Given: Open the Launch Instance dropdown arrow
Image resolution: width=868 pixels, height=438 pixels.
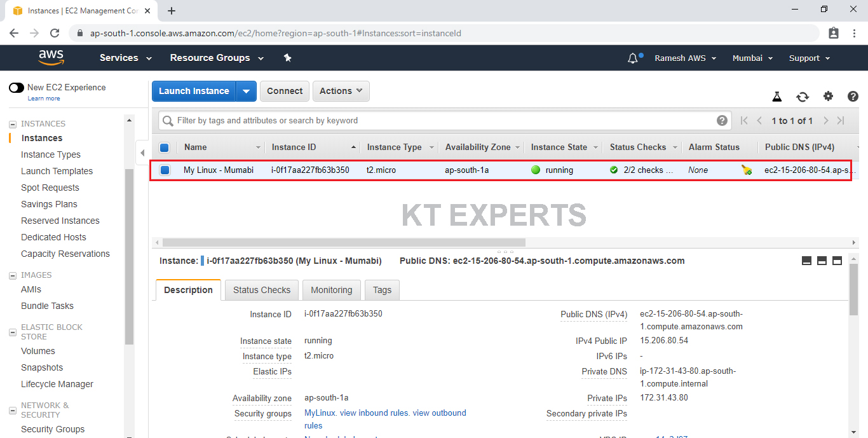Looking at the screenshot, I should click(x=246, y=91).
